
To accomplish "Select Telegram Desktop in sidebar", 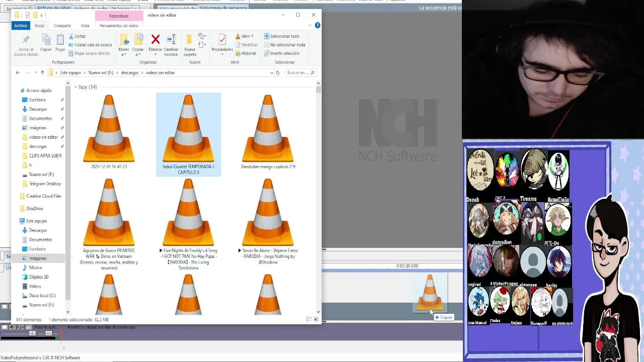I will [x=45, y=184].
